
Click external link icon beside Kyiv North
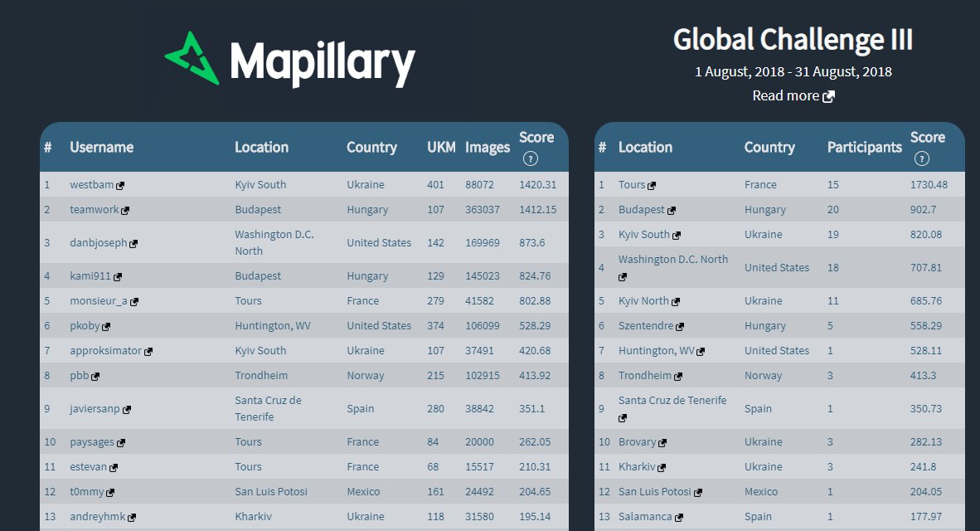[675, 302]
